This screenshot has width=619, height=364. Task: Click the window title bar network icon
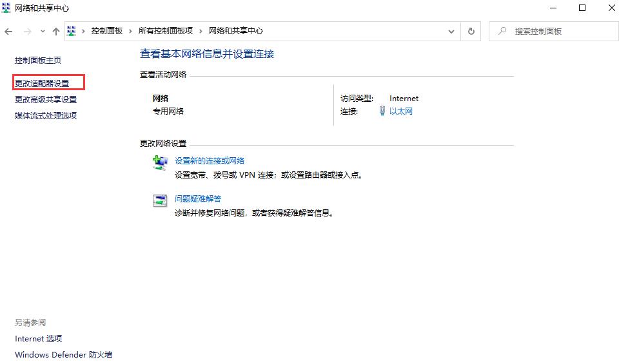[x=6, y=8]
